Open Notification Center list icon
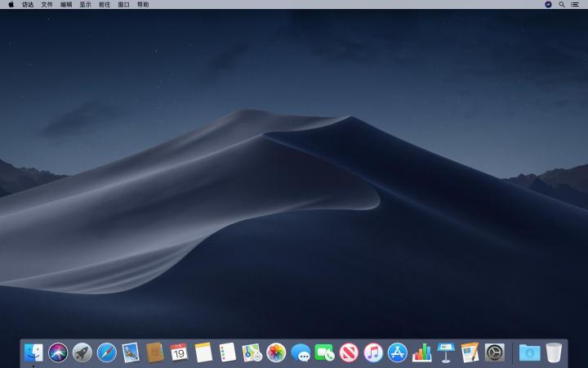Viewport: 588px width, 368px height. 574,5
